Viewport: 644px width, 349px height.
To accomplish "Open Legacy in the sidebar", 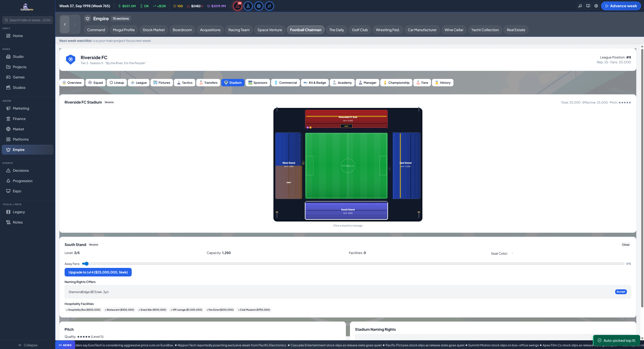I will pyautogui.click(x=28, y=212).
